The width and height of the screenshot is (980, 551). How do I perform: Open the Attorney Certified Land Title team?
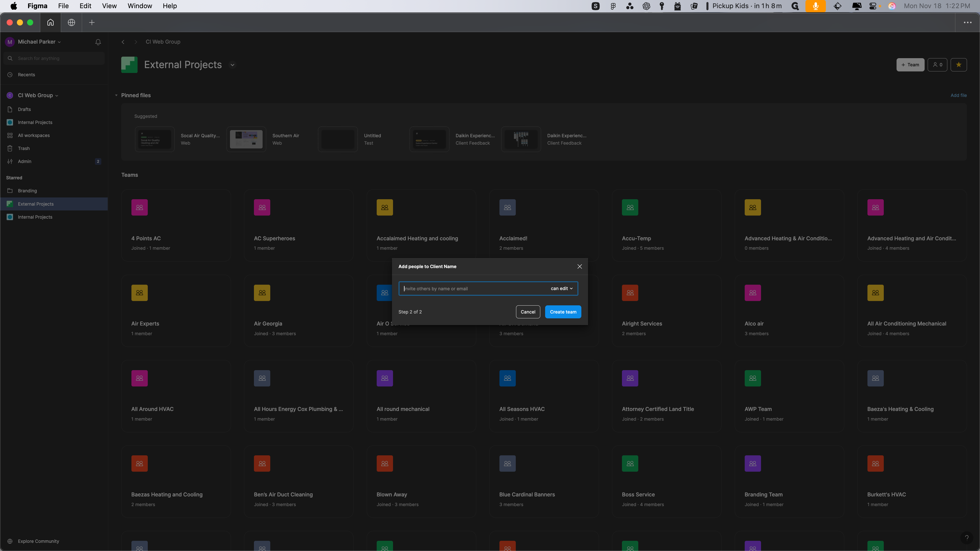point(667,396)
